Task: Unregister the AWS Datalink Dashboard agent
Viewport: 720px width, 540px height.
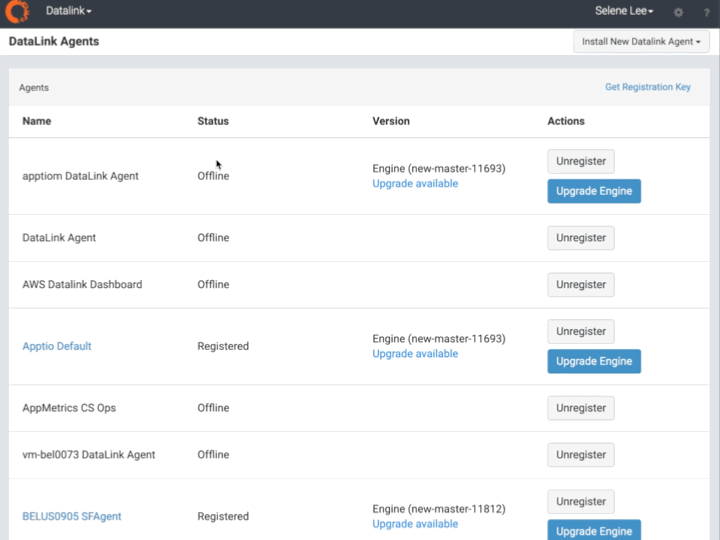Action: pyautogui.click(x=581, y=285)
